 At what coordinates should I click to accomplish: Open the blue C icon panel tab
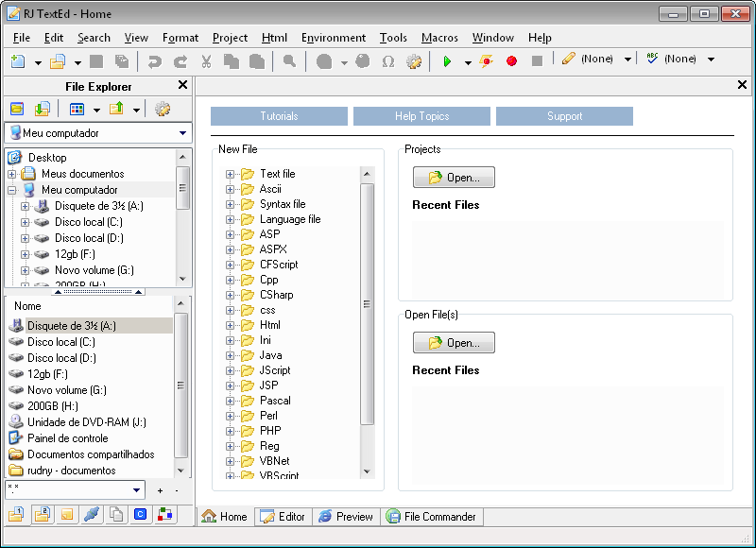(x=140, y=515)
